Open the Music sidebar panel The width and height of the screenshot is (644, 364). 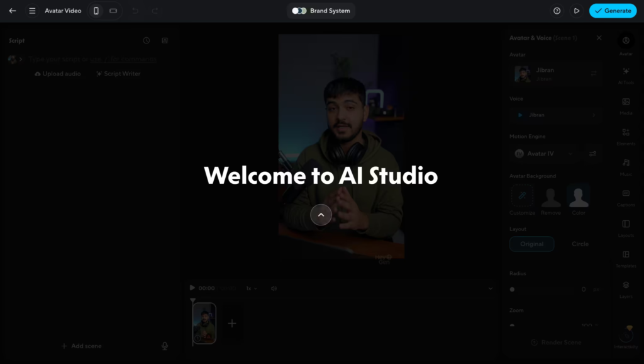point(626,166)
